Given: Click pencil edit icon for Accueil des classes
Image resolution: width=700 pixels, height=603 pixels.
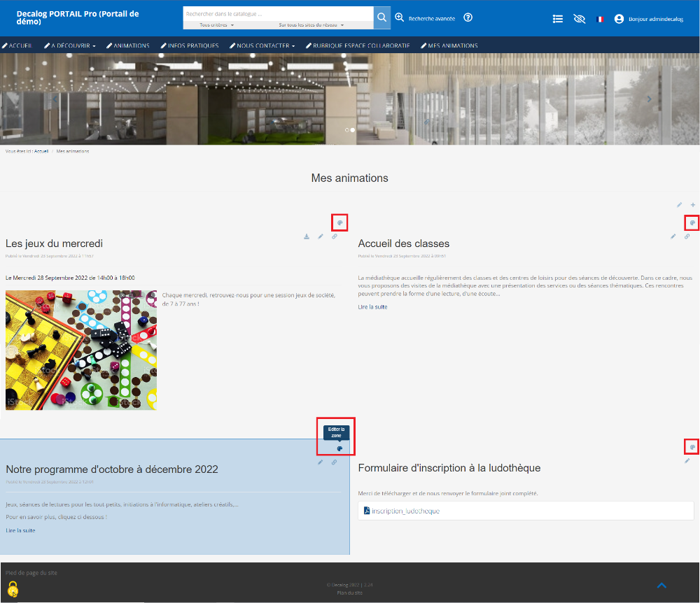Looking at the screenshot, I should point(673,236).
